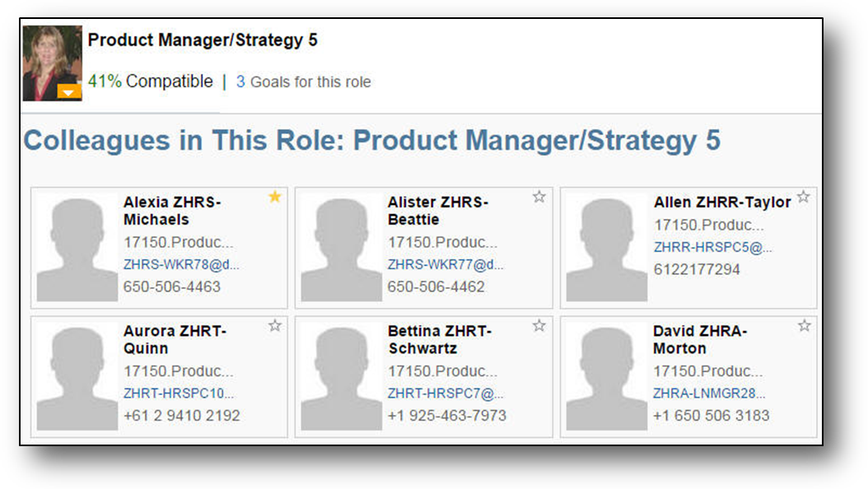Click Aurora's ZHRT-HRSPC10 email link
The image size is (868, 489).
179,394
